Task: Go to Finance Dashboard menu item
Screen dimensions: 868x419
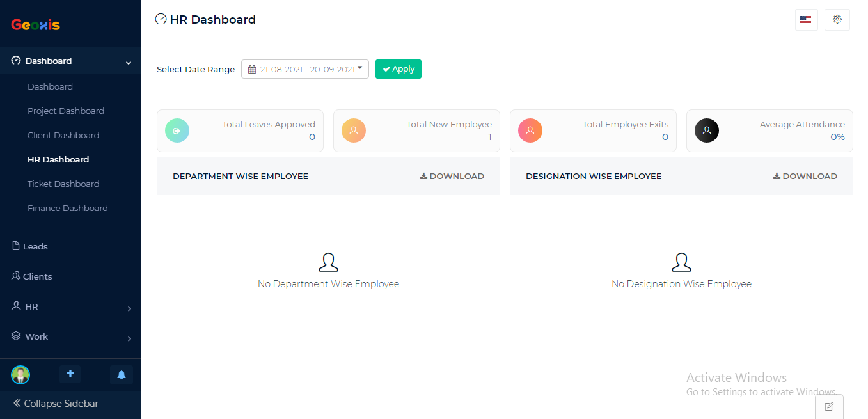Action: (68, 209)
